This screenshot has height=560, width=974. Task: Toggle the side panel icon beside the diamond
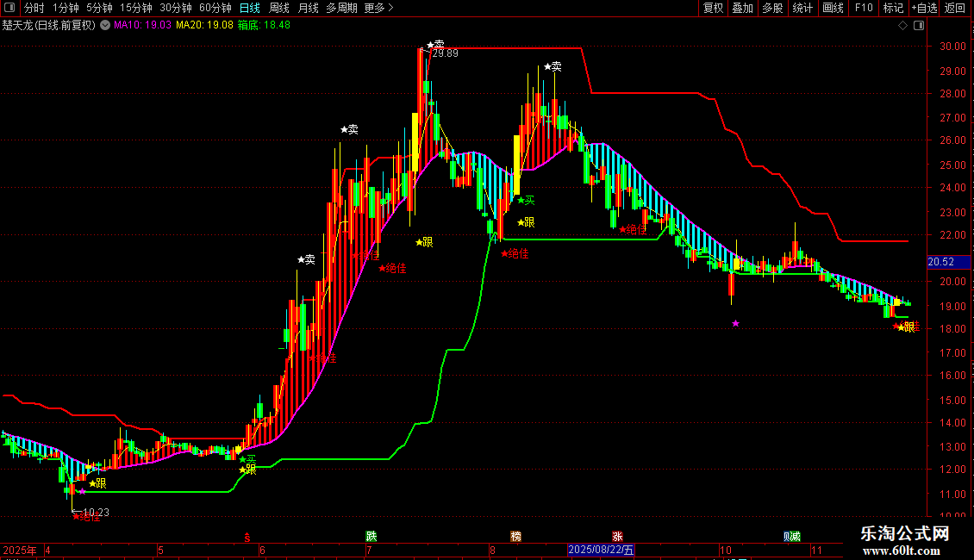click(x=920, y=26)
